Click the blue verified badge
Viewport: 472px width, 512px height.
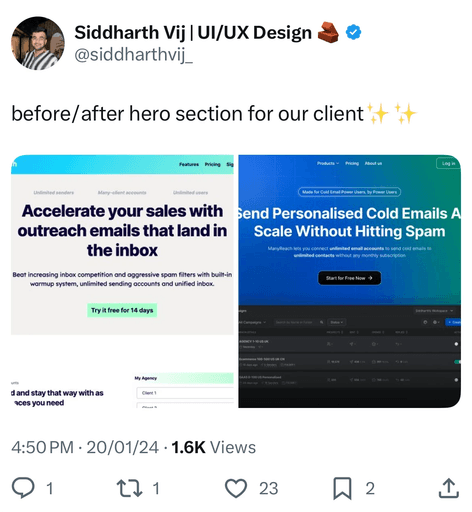pyautogui.click(x=353, y=33)
